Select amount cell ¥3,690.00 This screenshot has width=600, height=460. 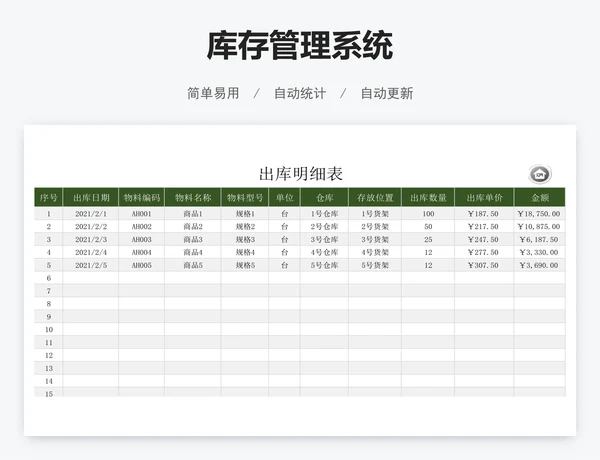(540, 265)
